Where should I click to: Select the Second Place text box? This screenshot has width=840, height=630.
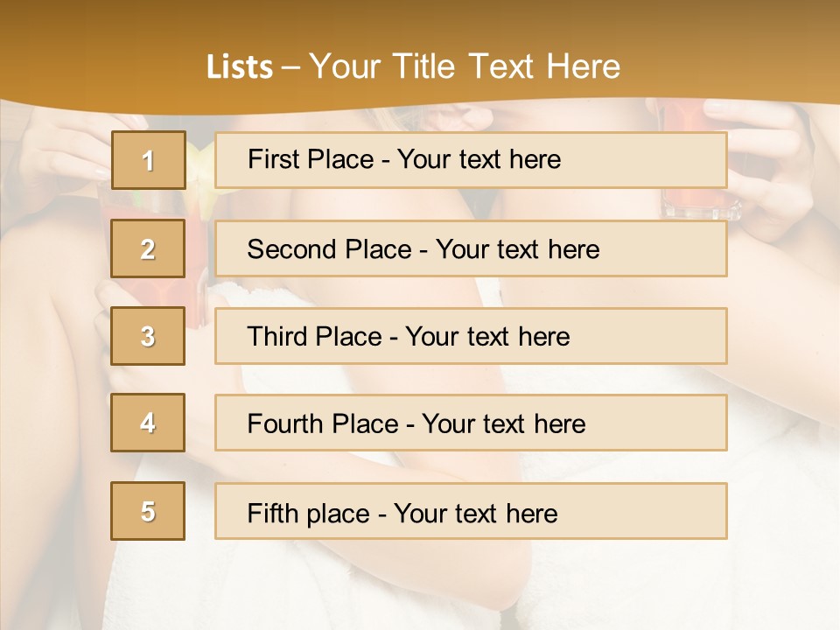pos(471,248)
